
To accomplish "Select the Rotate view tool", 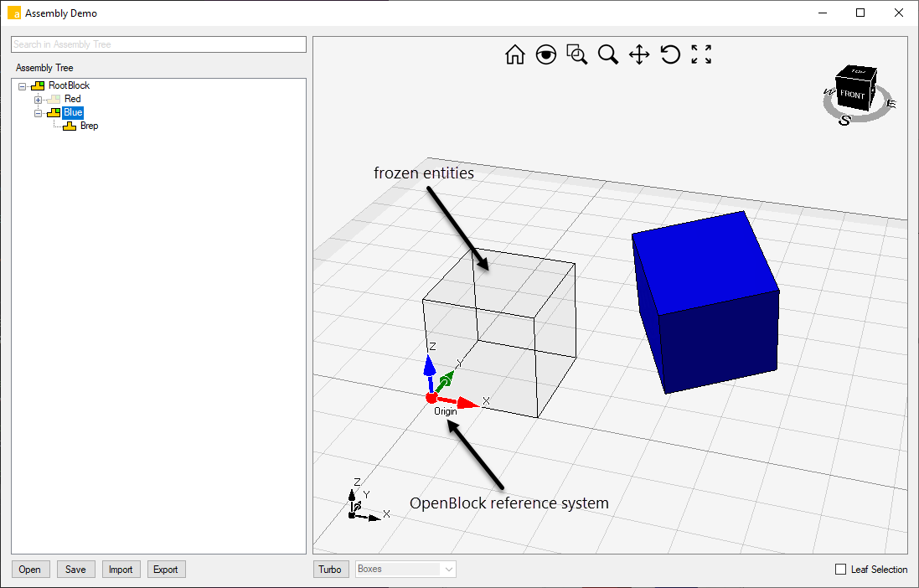I will (670, 54).
